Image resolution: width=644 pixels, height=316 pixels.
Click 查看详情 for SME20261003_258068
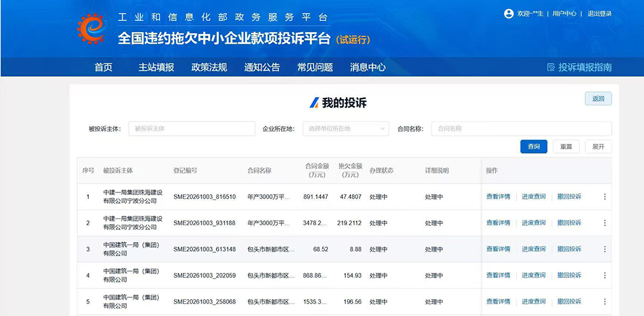tap(498, 302)
